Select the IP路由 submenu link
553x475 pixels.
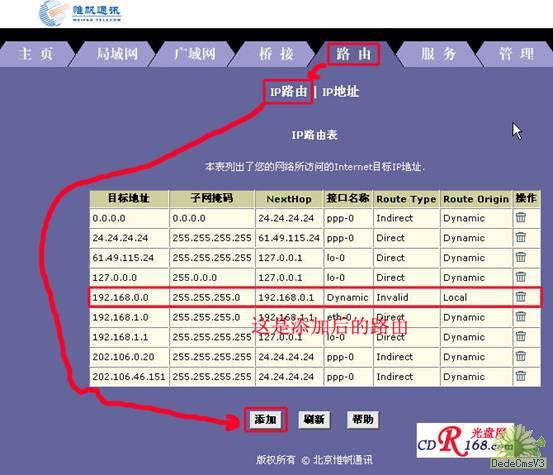[288, 92]
